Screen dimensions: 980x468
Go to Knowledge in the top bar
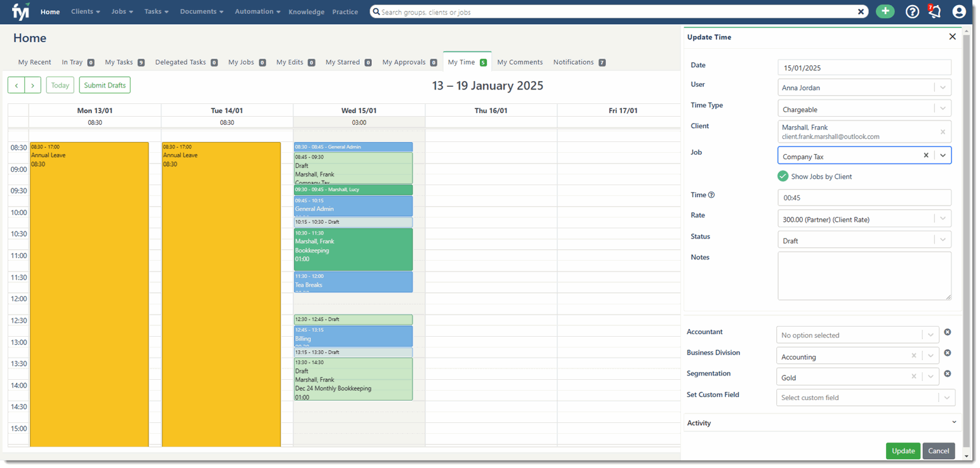[x=306, y=12]
